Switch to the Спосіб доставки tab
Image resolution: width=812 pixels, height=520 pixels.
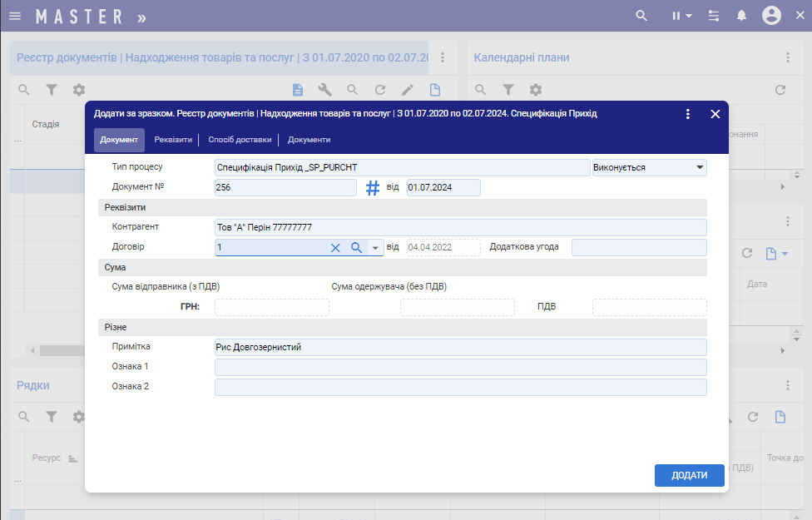pyautogui.click(x=240, y=140)
